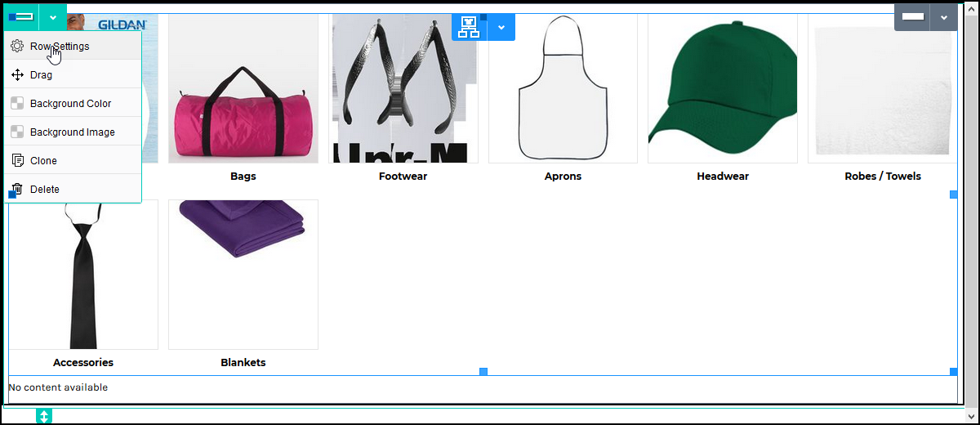
Task: Click the Delete trash icon
Action: (16, 190)
